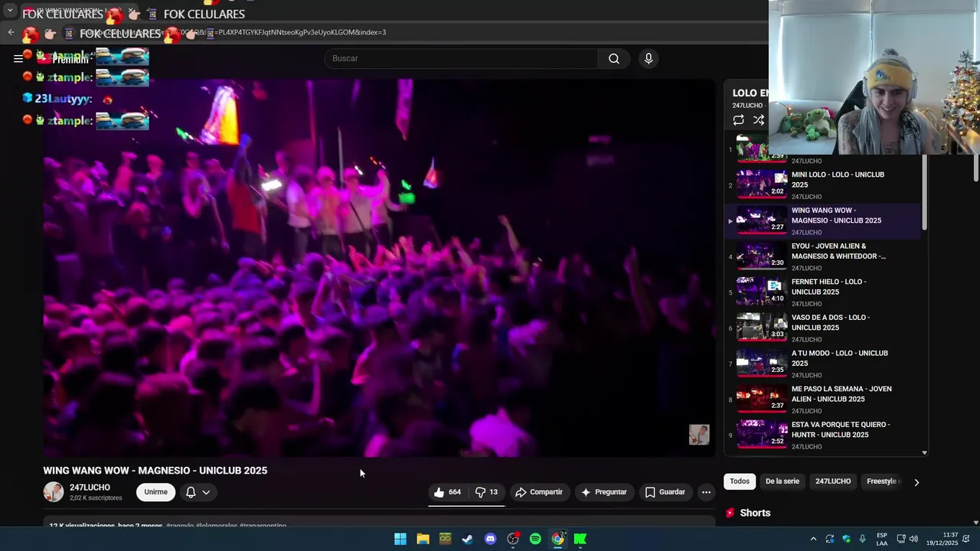
Task: Click the 247LUCHO channel avatar
Action: [54, 492]
